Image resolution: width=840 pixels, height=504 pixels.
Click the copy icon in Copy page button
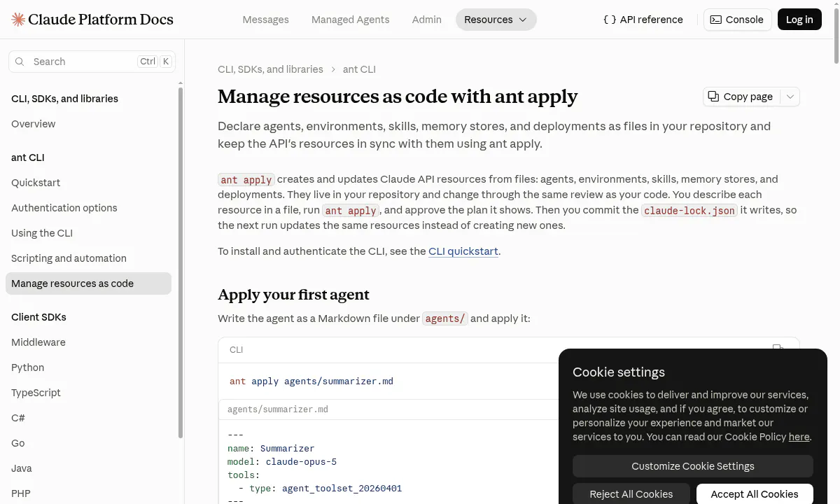(x=713, y=97)
